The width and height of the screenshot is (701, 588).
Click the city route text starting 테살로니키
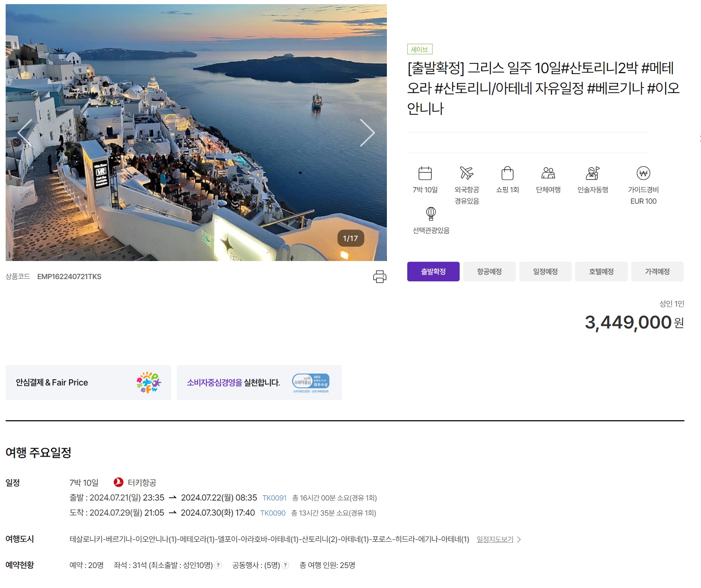click(x=269, y=539)
